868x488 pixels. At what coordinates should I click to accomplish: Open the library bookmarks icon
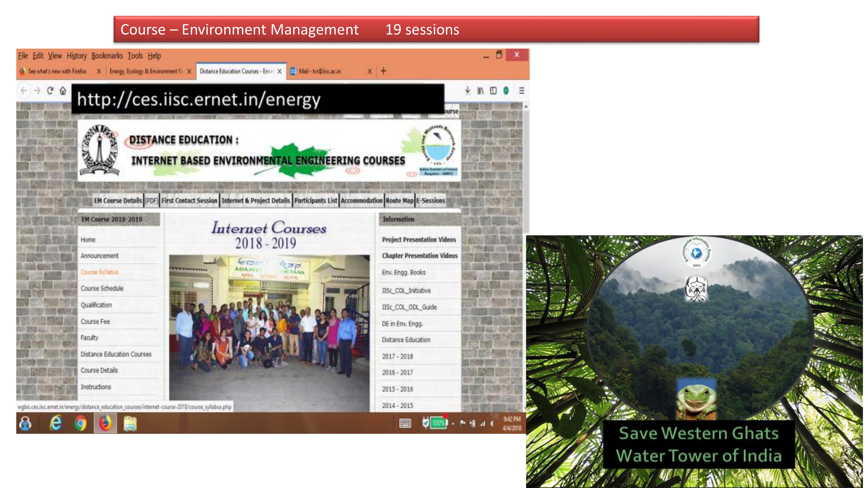tap(480, 91)
